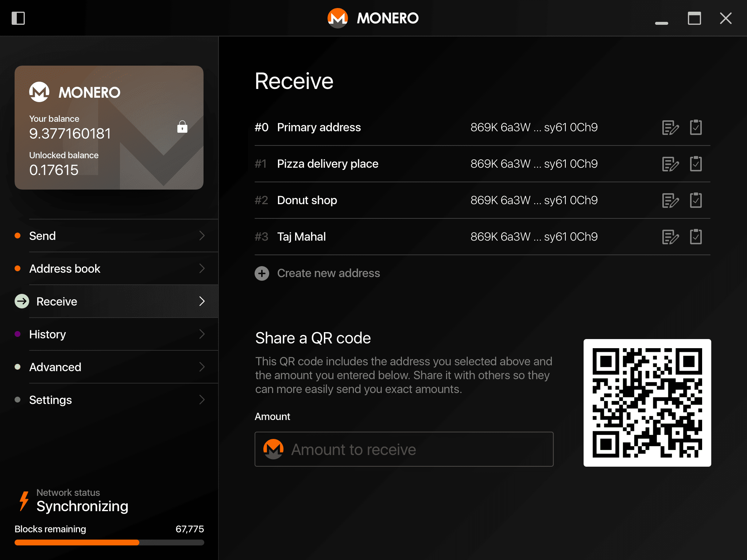The height and width of the screenshot is (560, 747).
Task: Select the Primary address entry
Action: click(319, 127)
